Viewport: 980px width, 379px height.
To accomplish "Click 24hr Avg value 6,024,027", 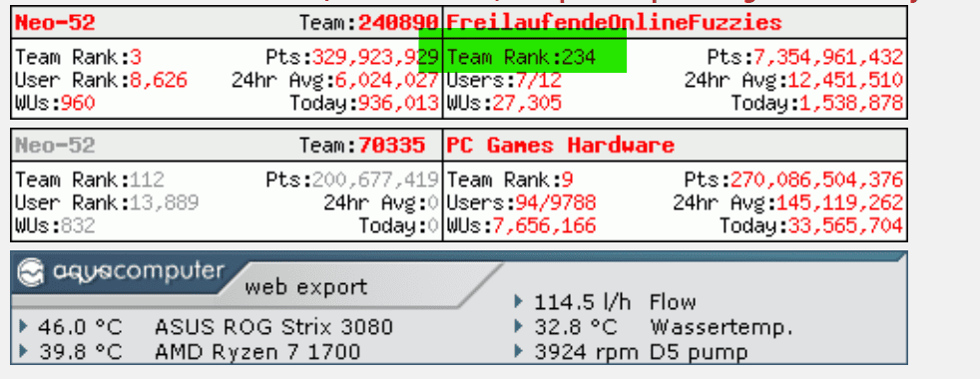I will (x=387, y=80).
